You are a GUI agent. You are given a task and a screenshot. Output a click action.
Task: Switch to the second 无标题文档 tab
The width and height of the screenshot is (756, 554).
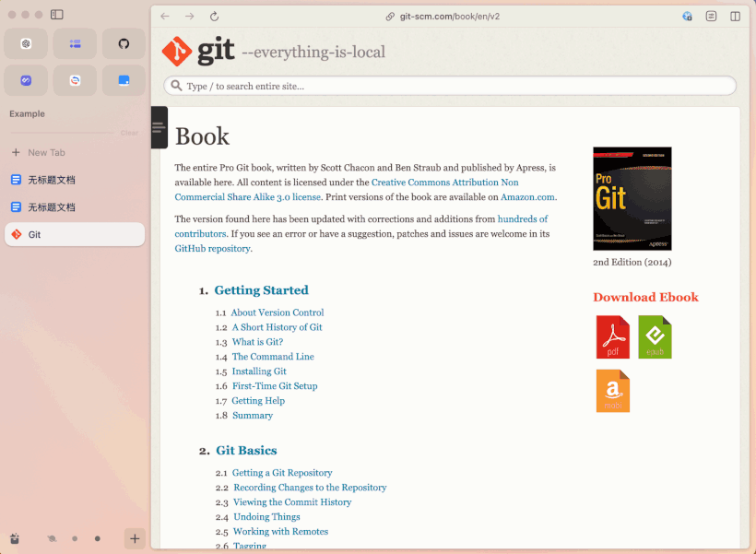(75, 207)
